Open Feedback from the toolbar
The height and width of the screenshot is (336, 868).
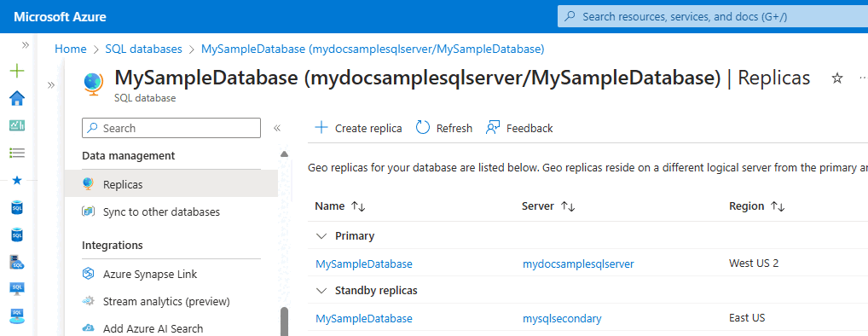519,128
